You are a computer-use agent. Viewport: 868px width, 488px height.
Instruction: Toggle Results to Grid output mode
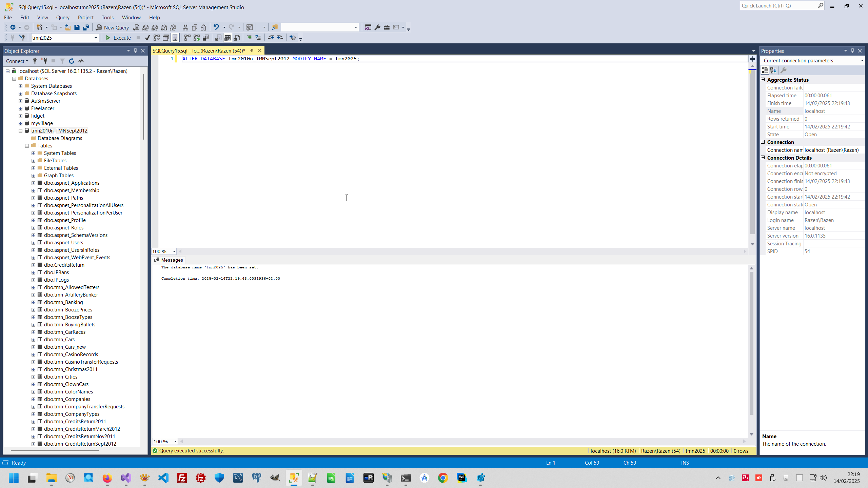point(227,38)
